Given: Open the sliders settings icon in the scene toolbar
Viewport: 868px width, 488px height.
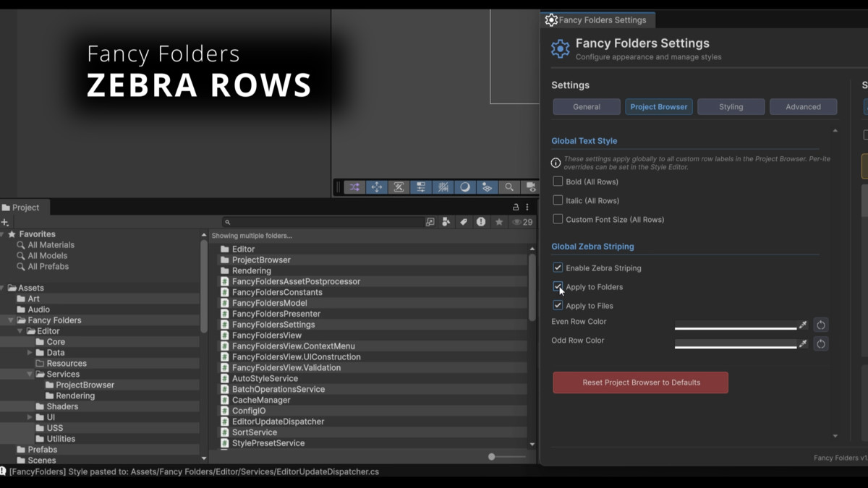Looking at the screenshot, I should (x=421, y=187).
